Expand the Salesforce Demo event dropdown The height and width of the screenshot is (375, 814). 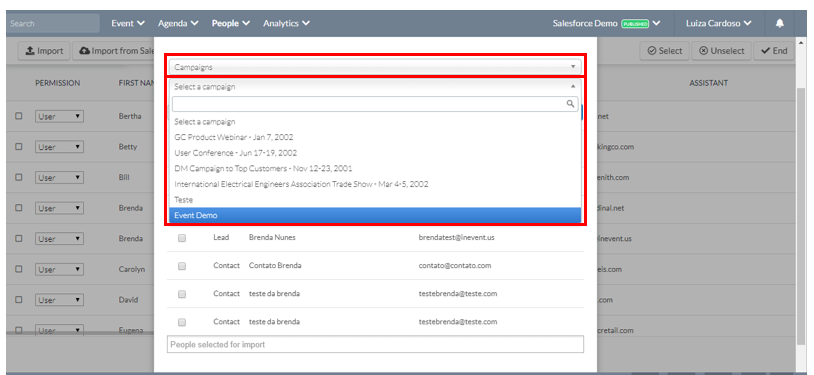pos(606,23)
